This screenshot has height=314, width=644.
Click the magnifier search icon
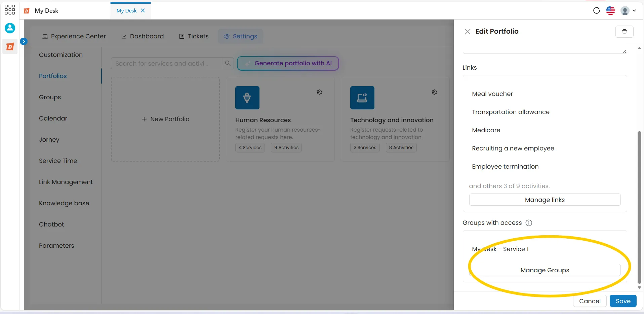(x=228, y=63)
